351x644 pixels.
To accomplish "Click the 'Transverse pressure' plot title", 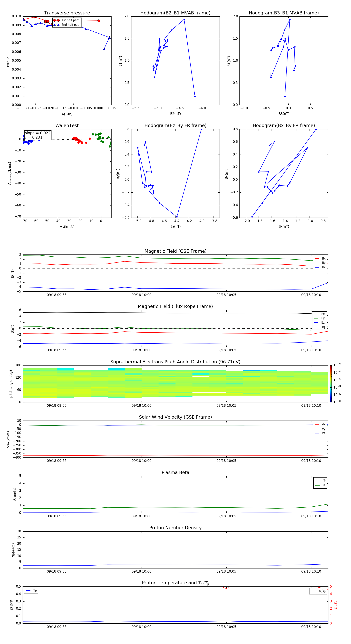I will pos(67,13).
